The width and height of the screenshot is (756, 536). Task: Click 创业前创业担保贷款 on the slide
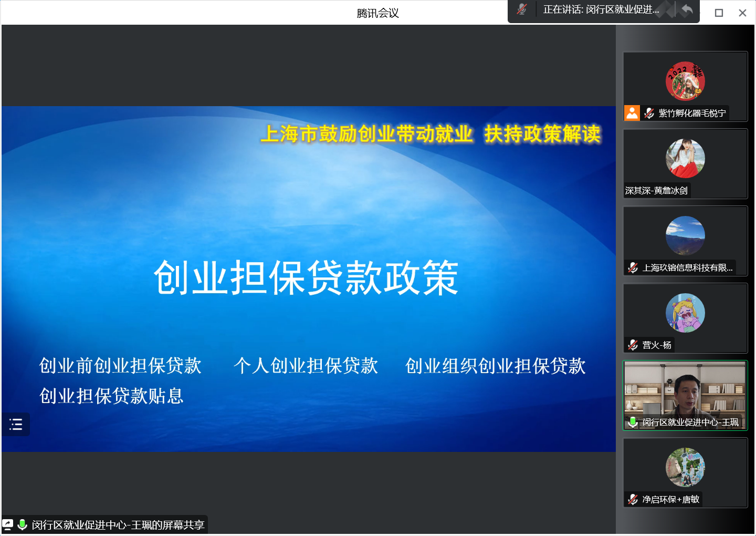click(120, 366)
